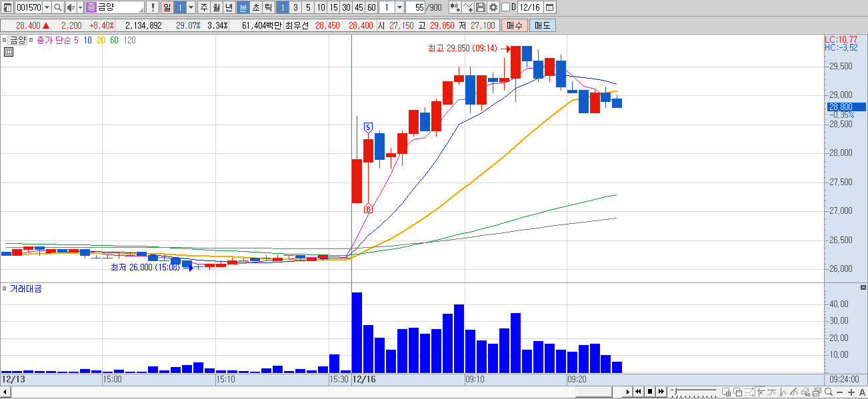Click scrollbar left arrow at bottom left
This screenshot has width=868, height=399.
[x=4, y=392]
